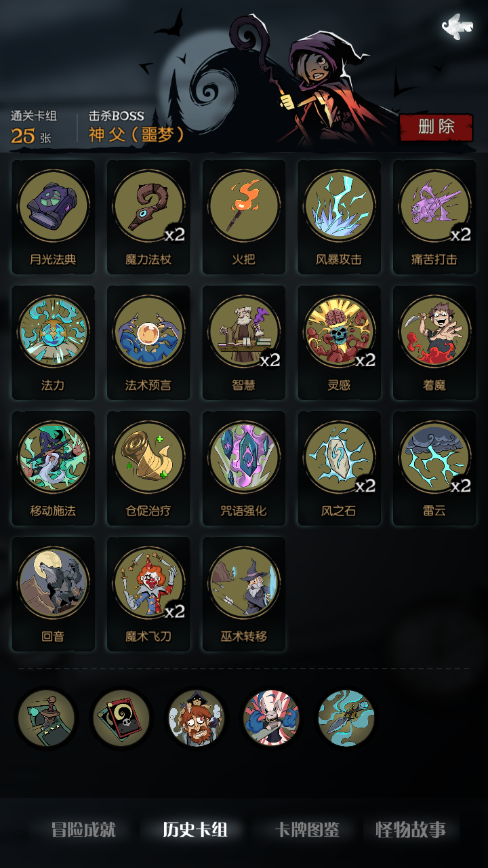
Task: Tap the 咒语强化 crystal card
Action: [244, 457]
